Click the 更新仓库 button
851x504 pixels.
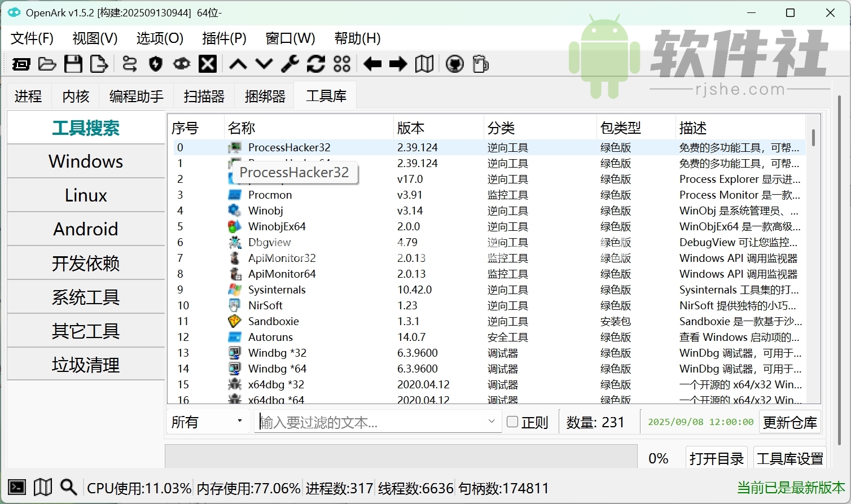pos(790,422)
